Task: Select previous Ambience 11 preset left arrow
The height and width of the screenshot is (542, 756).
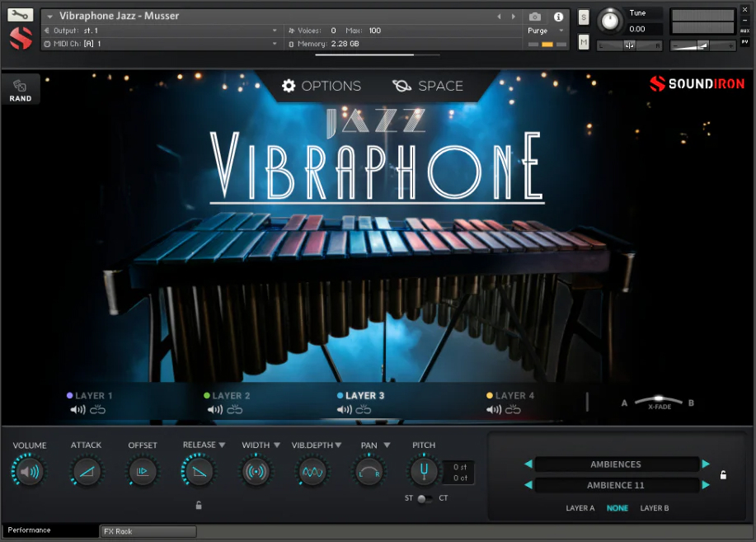Action: 528,484
